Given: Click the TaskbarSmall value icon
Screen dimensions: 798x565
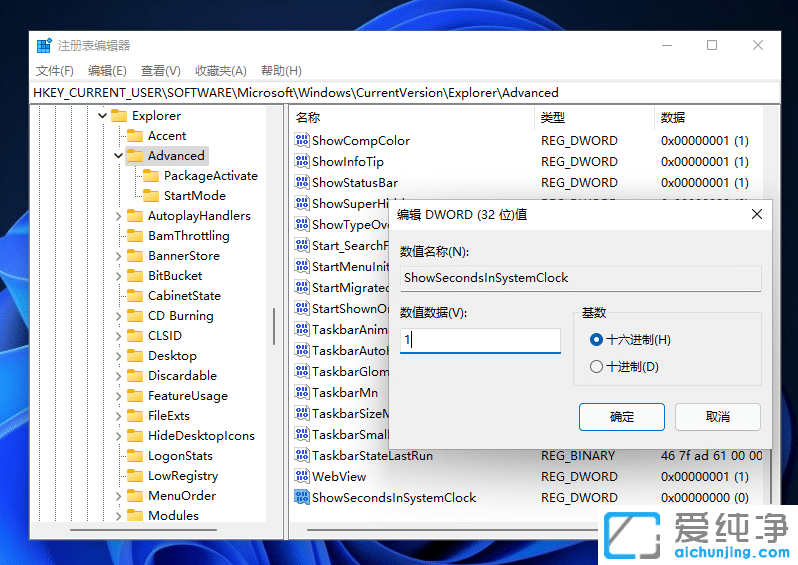Looking at the screenshot, I should click(302, 434).
